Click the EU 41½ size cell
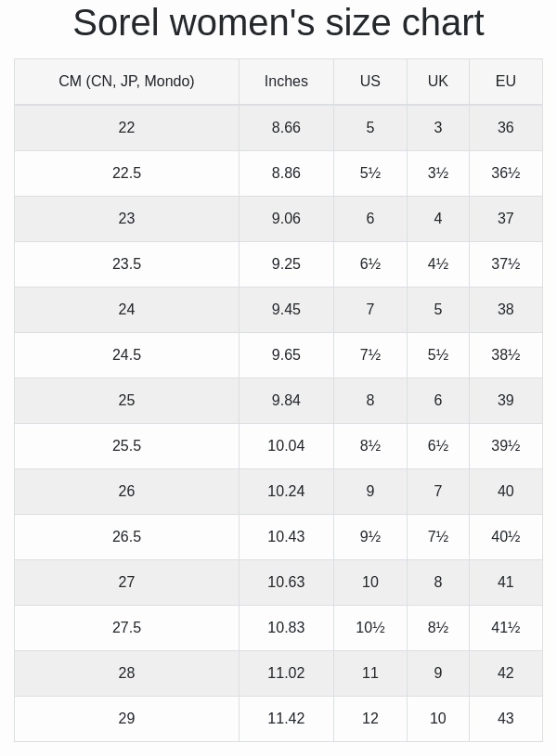 click(505, 628)
